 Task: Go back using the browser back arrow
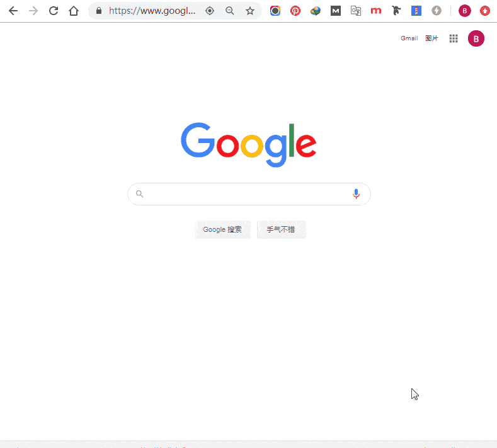[13, 11]
